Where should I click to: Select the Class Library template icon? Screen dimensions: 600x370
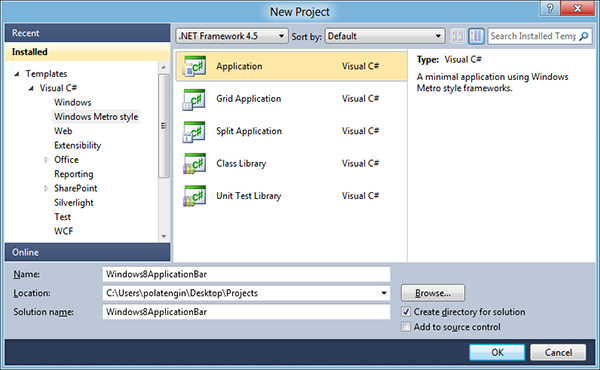[x=194, y=164]
